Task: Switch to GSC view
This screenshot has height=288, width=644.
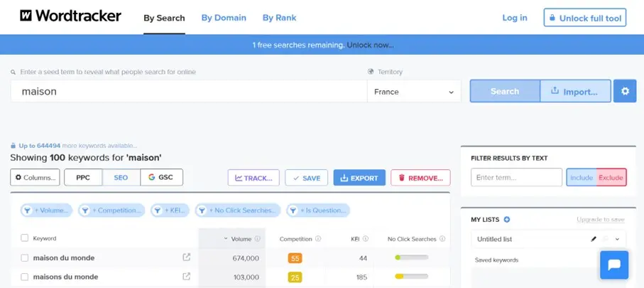Action: 161,177
